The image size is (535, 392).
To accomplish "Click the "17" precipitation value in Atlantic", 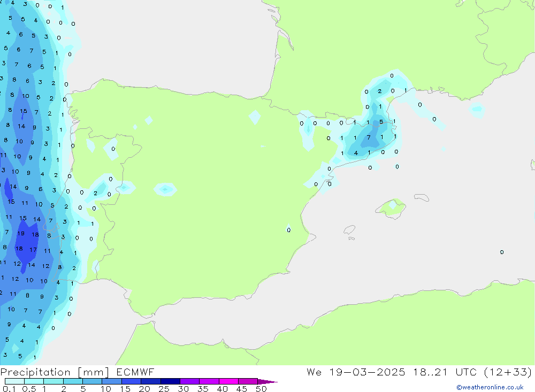I will (x=33, y=250).
